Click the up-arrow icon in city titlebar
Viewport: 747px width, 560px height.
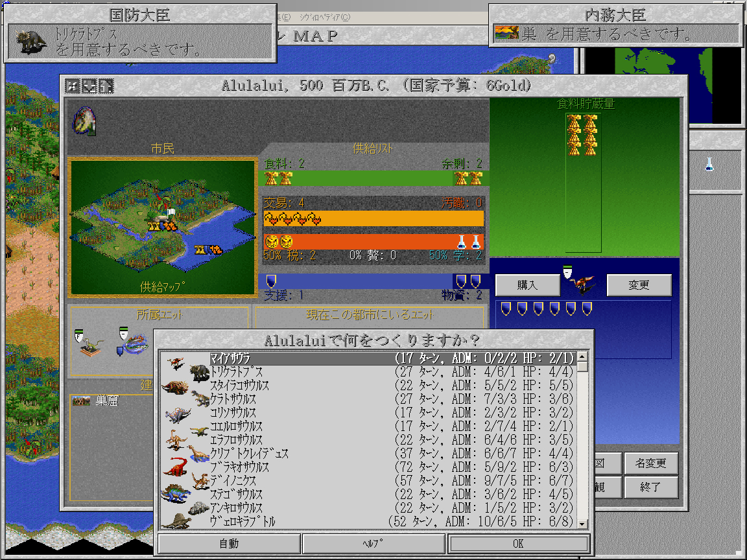tap(106, 86)
